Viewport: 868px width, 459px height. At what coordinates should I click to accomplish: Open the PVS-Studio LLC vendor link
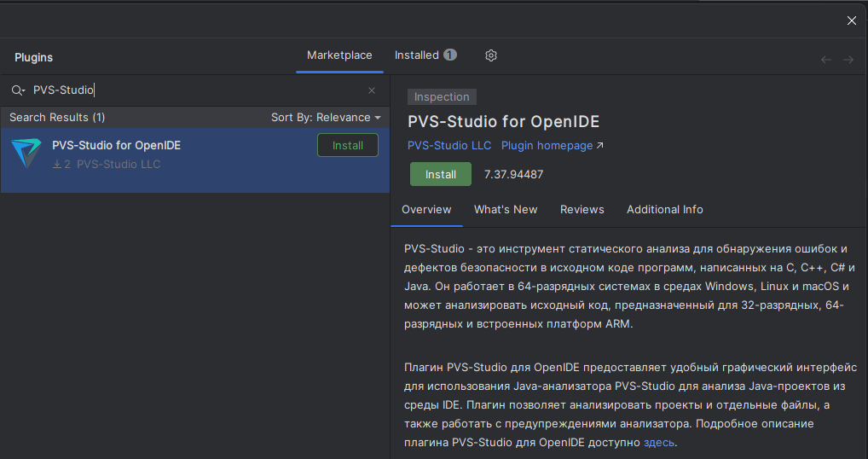(449, 146)
